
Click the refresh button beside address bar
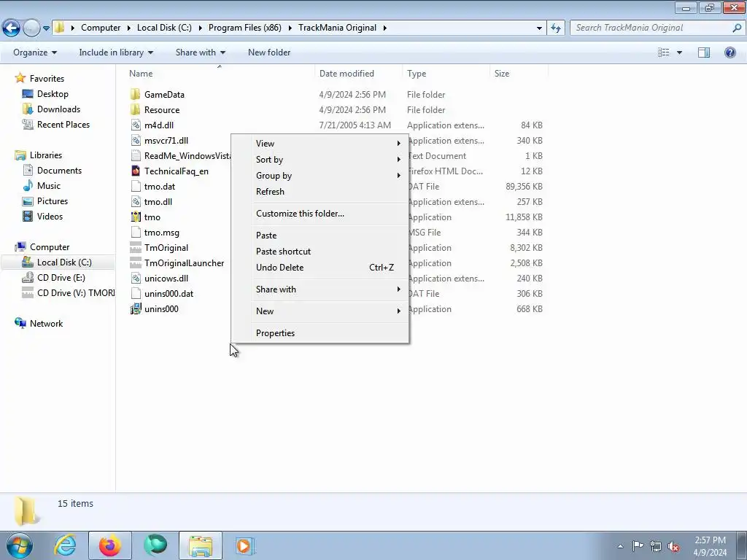tap(555, 28)
